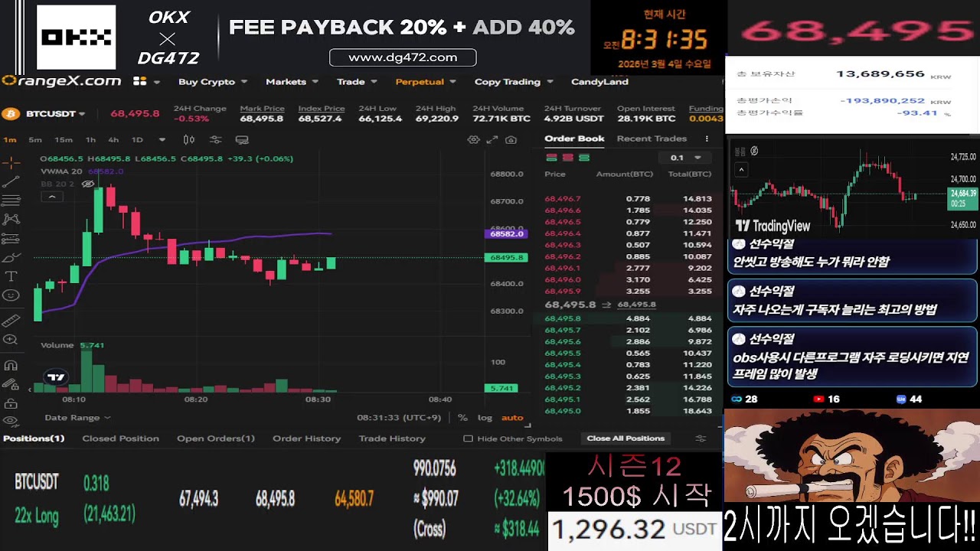Switch to the Order Book tab
The height and width of the screenshot is (551, 980).
(x=574, y=139)
